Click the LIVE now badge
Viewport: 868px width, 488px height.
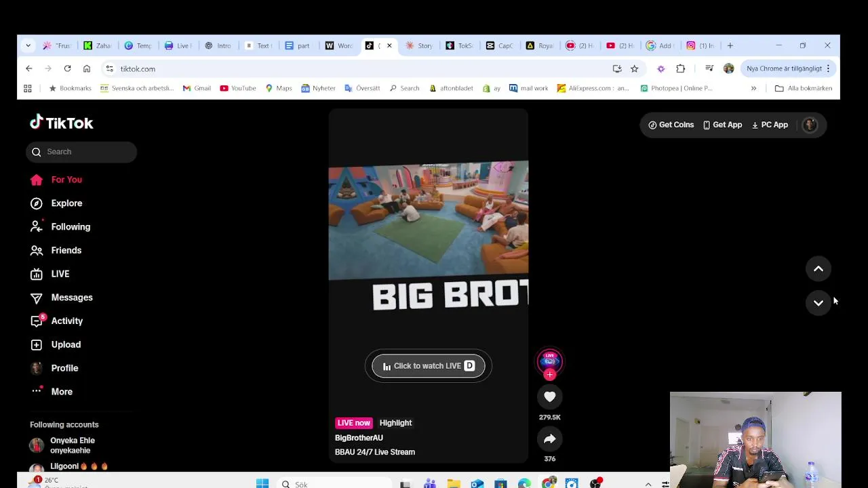(353, 423)
